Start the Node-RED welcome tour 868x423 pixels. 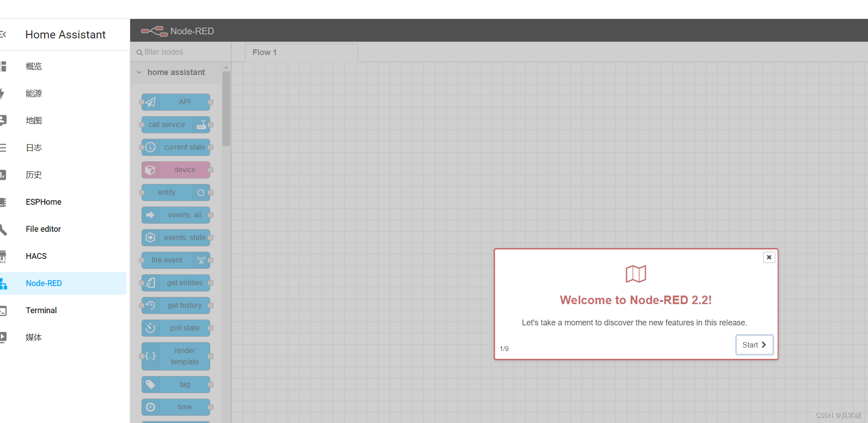754,345
